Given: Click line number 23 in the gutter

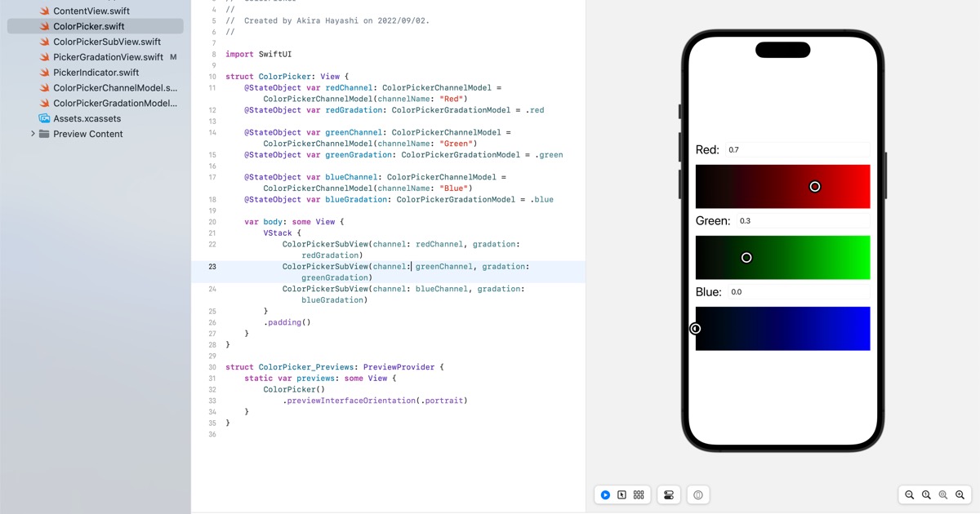Looking at the screenshot, I should (x=212, y=267).
